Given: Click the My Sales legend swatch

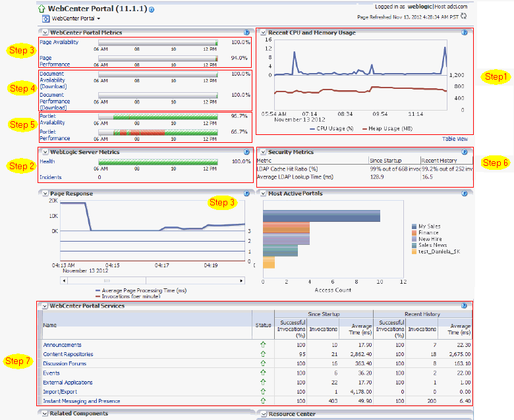Looking at the screenshot, I should [x=414, y=226].
